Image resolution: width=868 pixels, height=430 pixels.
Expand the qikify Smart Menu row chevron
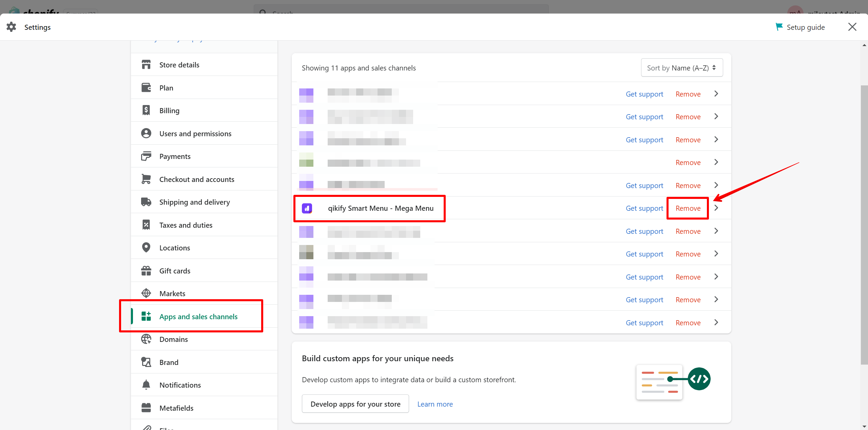click(716, 208)
